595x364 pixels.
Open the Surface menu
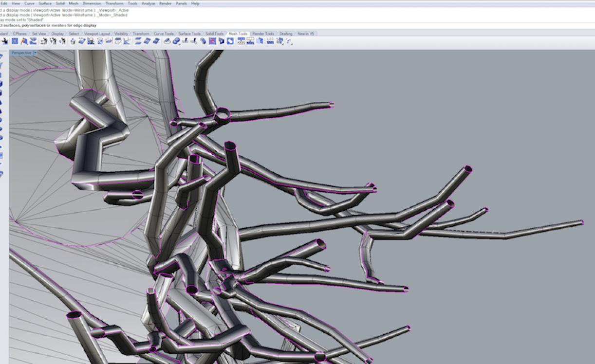(x=45, y=3)
